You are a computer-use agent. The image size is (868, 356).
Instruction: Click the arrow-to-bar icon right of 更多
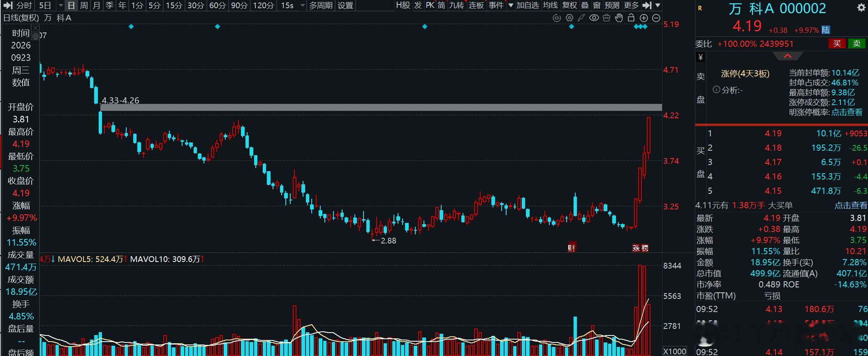tap(647, 5)
